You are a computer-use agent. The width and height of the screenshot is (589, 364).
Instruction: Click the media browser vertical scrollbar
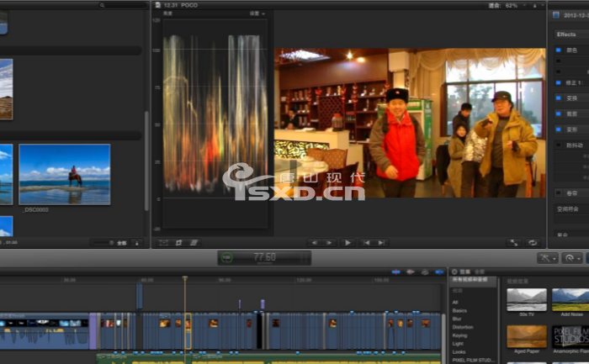click(x=146, y=161)
